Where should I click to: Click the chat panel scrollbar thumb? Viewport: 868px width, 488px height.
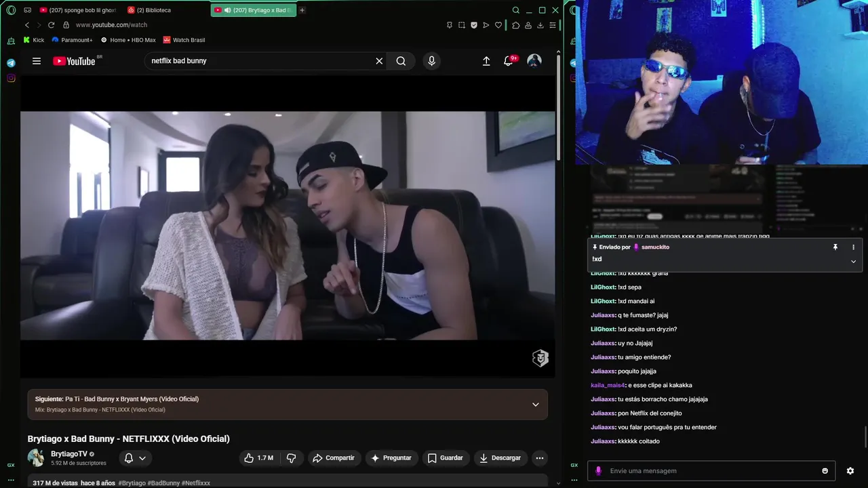[x=866, y=437]
